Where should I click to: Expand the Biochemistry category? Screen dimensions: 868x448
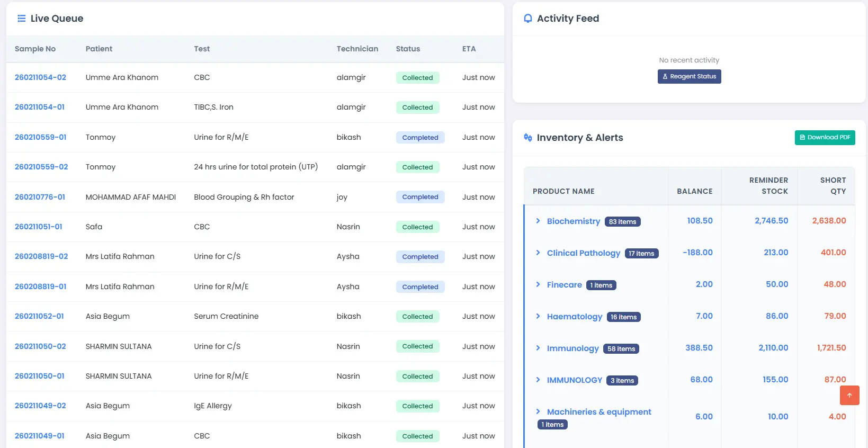click(x=538, y=221)
